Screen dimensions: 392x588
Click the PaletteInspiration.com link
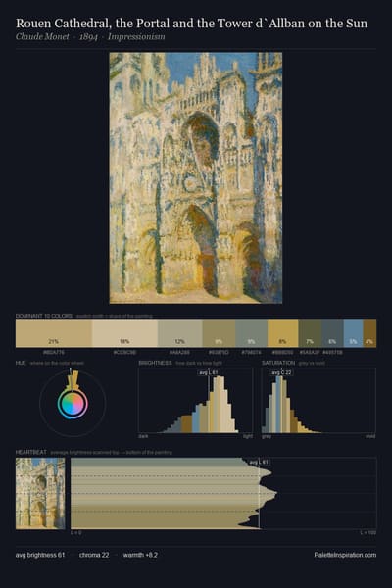tap(345, 555)
